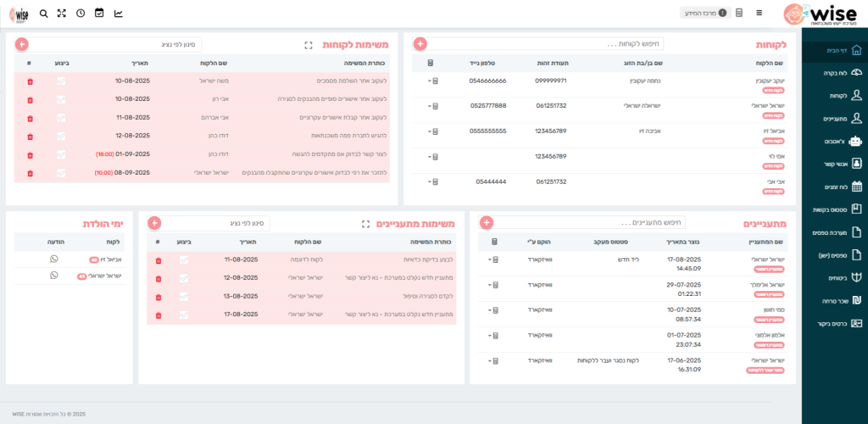Viewport: 868px width, 424px height.
Task: Open צ'אטבוט in the sidebar
Action: pos(833,141)
